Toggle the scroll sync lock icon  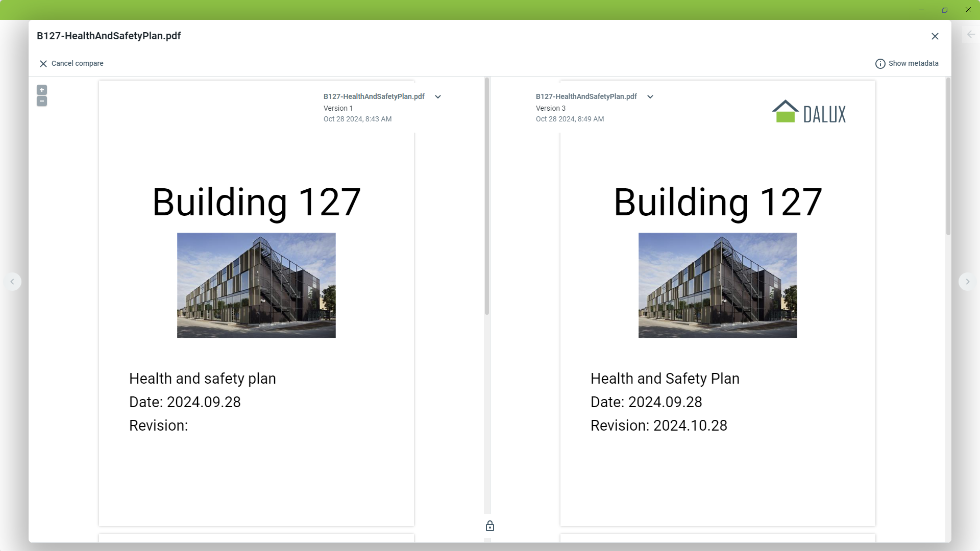click(490, 526)
